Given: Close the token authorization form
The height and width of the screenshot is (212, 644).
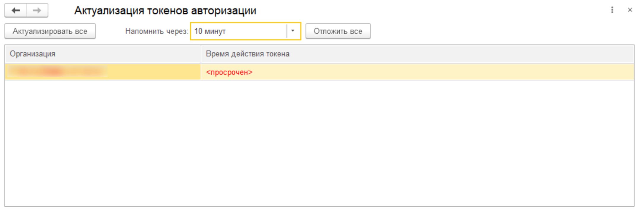Looking at the screenshot, I should 630,10.
